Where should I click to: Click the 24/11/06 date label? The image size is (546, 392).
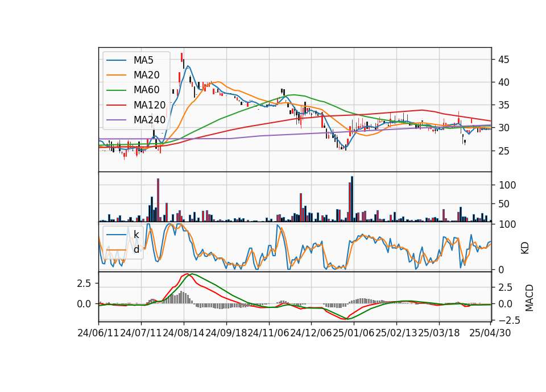coord(268,333)
